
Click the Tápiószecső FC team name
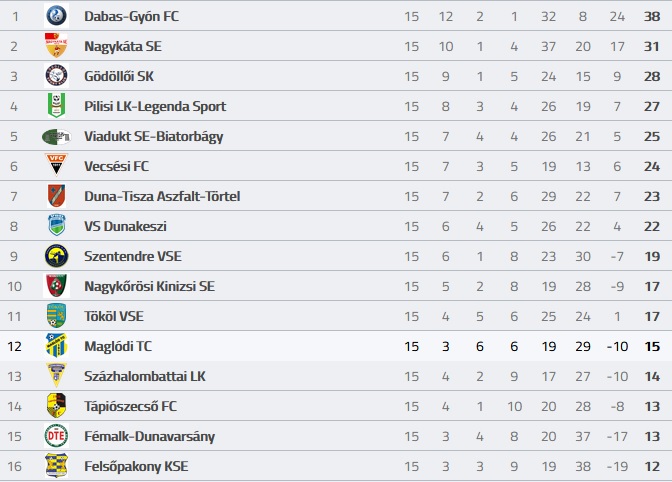tap(130, 406)
